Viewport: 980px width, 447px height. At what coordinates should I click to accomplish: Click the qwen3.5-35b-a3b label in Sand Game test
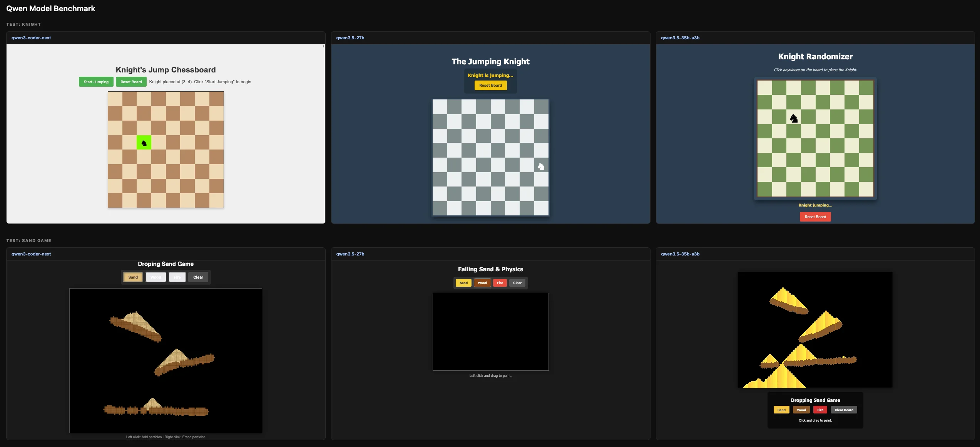[680, 254]
